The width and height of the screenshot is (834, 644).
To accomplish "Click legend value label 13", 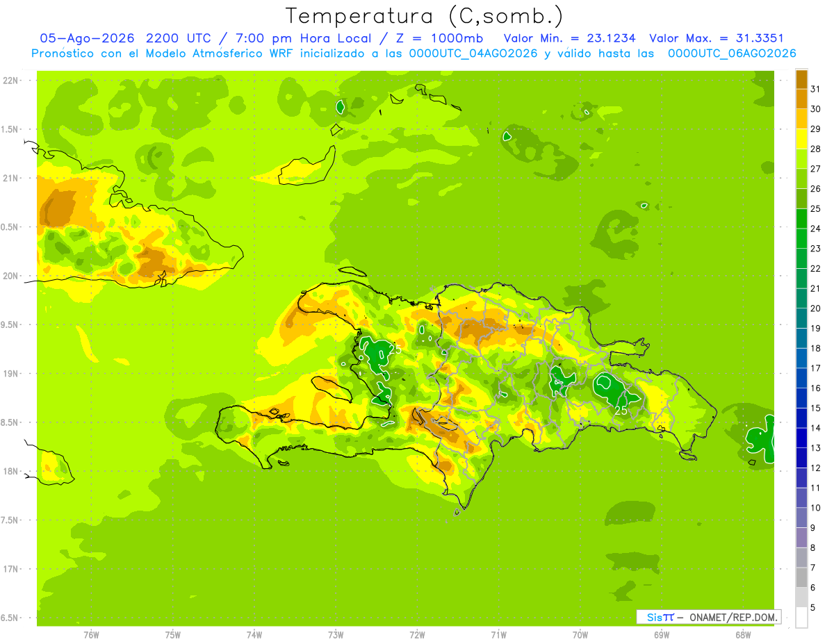I will click(816, 448).
